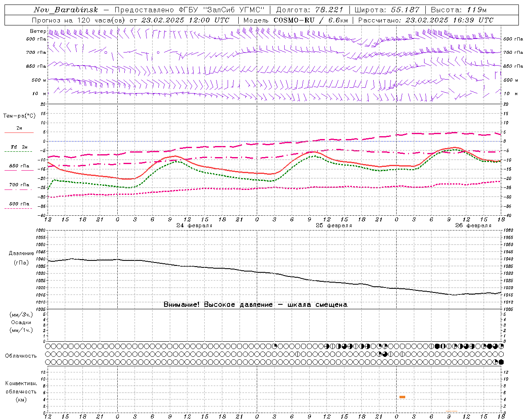Image resolution: width=525 pixels, height=420 pixels.
Task: Click the 'Прогноз на 120 часа(ов)' forecast header
Action: point(78,20)
